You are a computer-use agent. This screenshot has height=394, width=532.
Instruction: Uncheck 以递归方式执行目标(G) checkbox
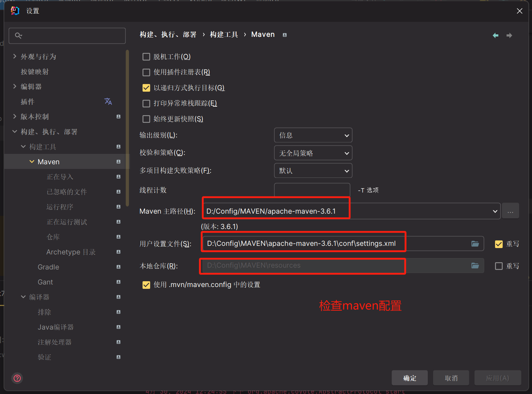point(146,88)
